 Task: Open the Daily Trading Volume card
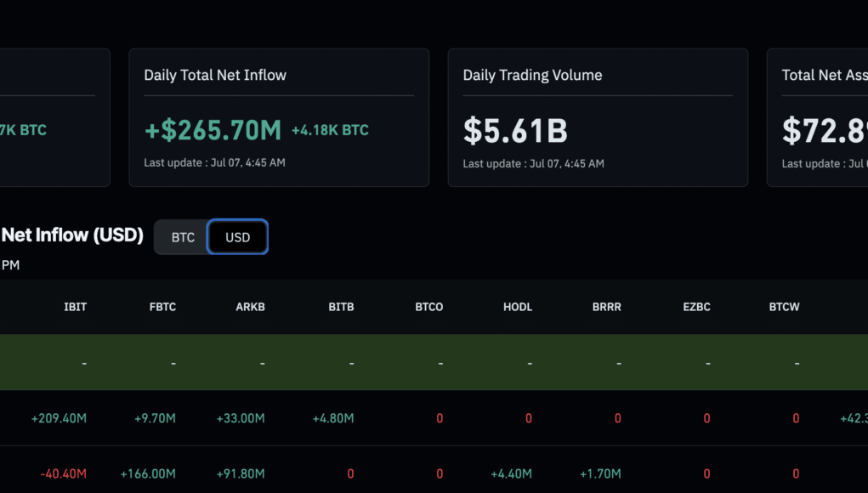click(598, 117)
